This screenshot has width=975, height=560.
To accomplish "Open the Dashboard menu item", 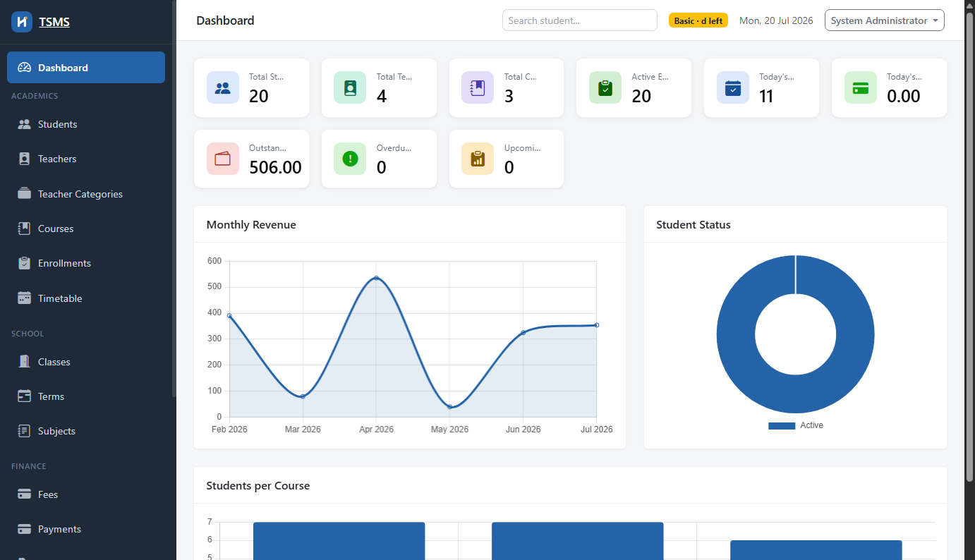I will [x=86, y=68].
